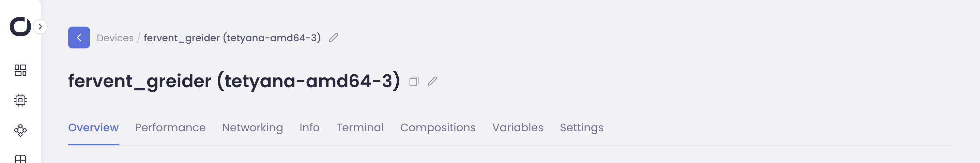Select the Overview tab
Viewport: 980px width, 163px height.
pyautogui.click(x=93, y=128)
